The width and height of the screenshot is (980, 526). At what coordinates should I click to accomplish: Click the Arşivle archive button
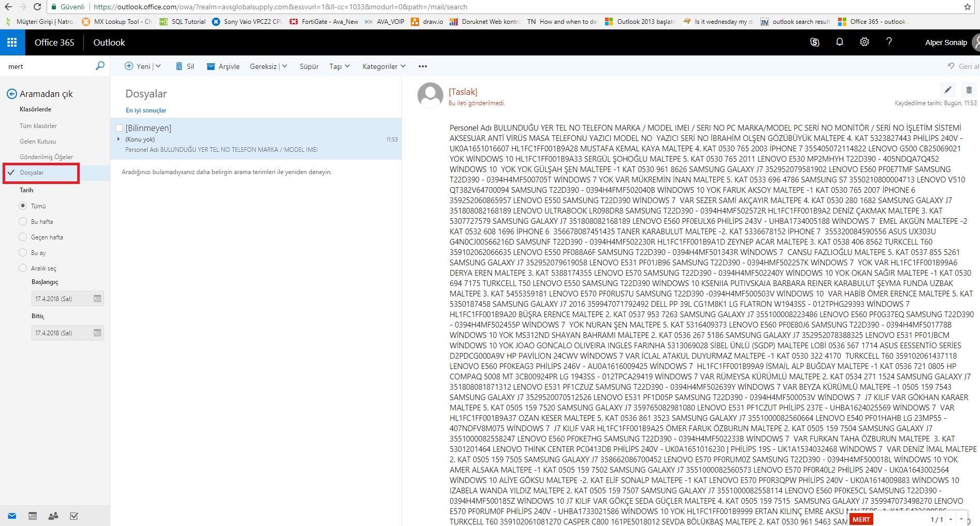coord(223,66)
